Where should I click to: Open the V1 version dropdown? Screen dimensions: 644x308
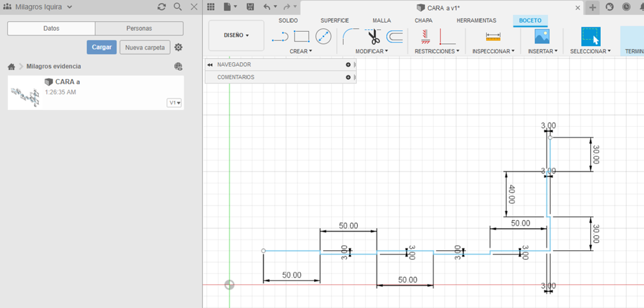pos(174,103)
